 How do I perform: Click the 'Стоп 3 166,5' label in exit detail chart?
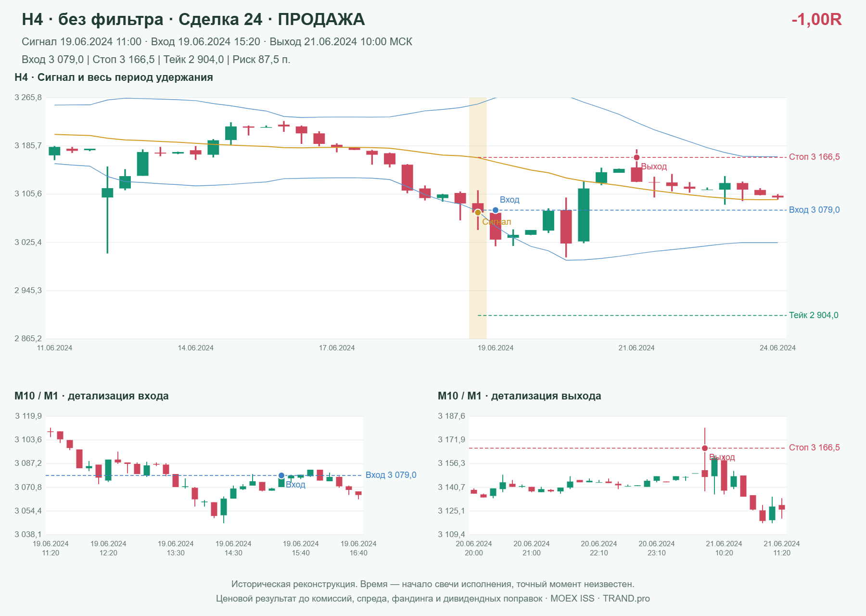pyautogui.click(x=814, y=448)
